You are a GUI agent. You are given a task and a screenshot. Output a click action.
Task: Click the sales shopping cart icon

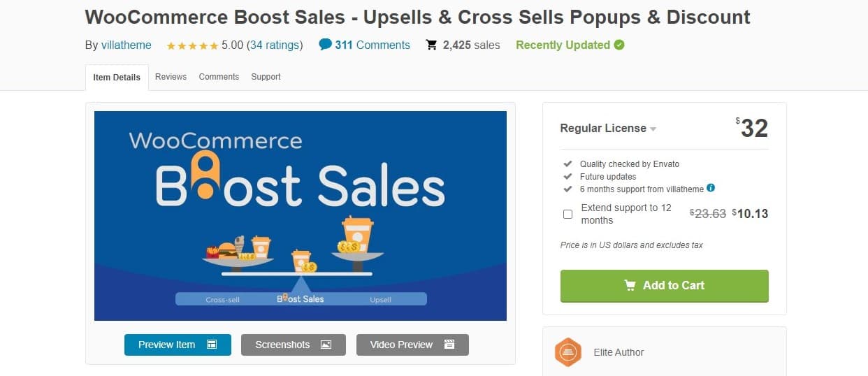432,45
